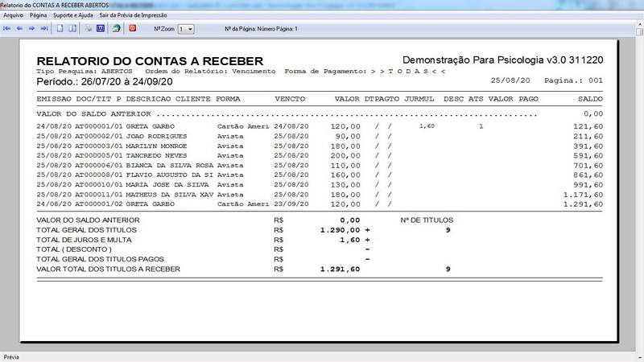Click the printer icon in toolbar
This screenshot has width=644, height=362.
point(89,29)
